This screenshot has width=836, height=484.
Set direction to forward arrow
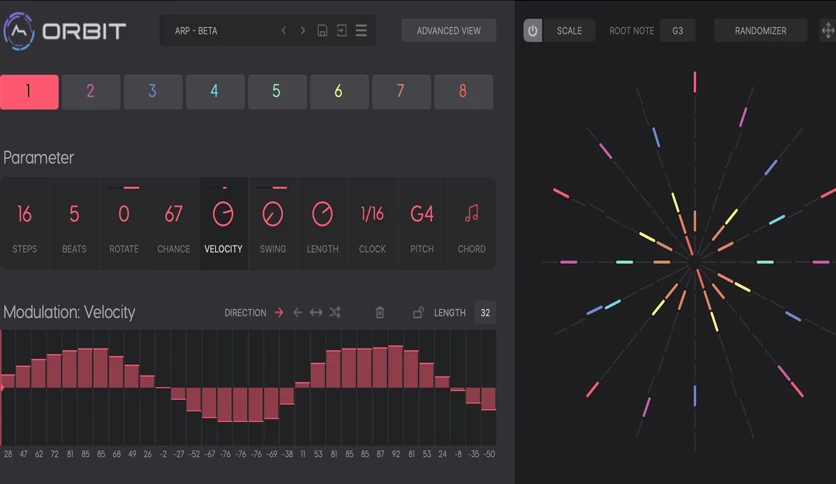(279, 312)
